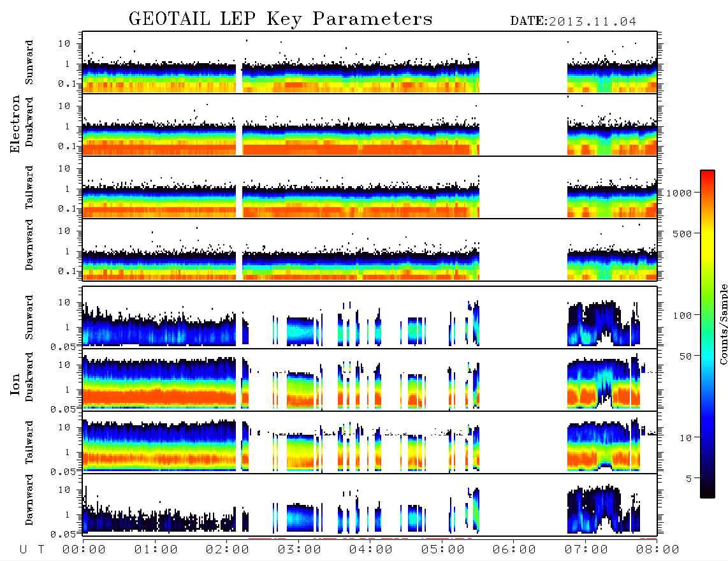Click the colorbar '5' tick value
This screenshot has height=561, width=728.
(x=688, y=479)
